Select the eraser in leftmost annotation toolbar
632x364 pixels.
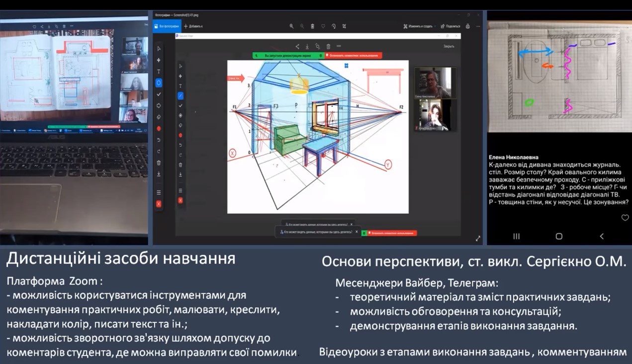tap(159, 117)
